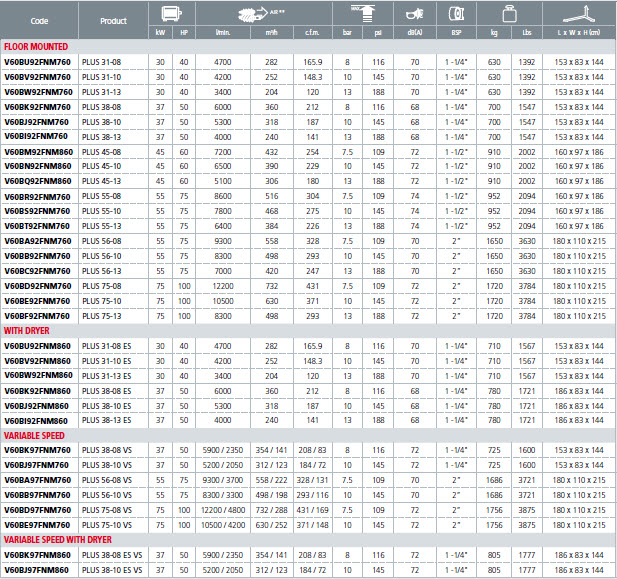Click the 293 / 116 c.f.m. value
Image resolution: width=617 pixels, height=579 pixels.
[312, 495]
